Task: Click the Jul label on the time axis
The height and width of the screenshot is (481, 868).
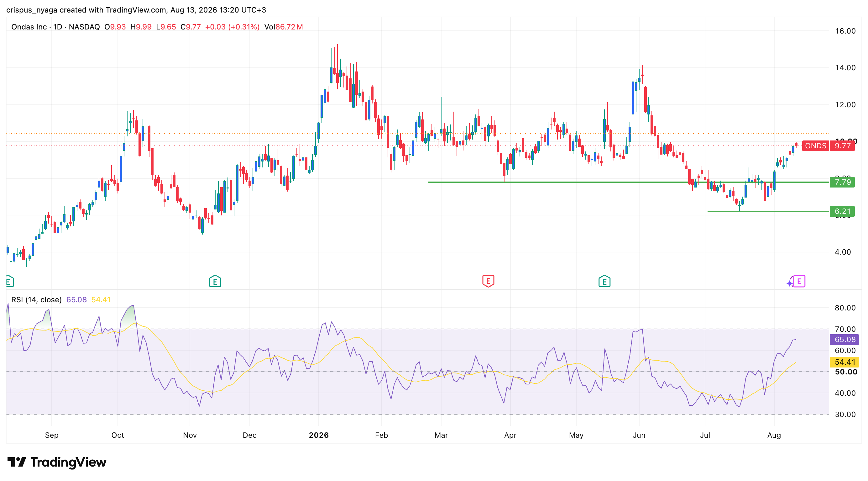Action: (705, 435)
